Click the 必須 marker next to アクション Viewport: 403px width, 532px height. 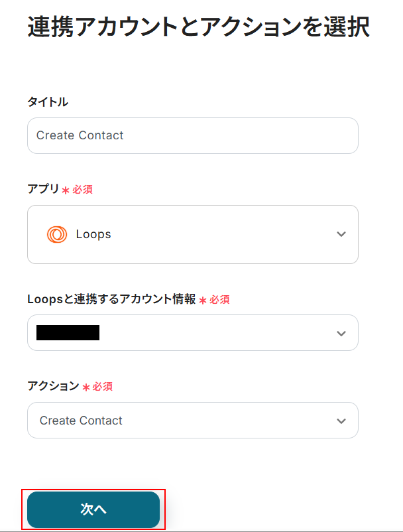pos(102,386)
